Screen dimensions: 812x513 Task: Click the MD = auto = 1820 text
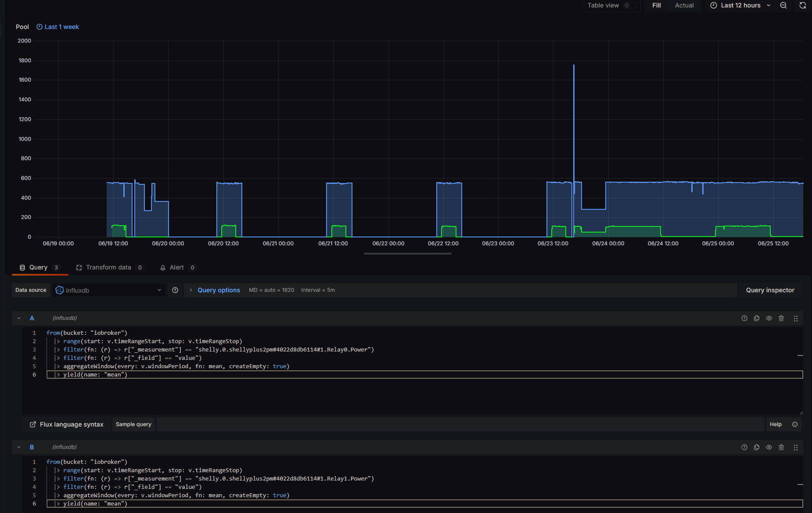pos(271,290)
